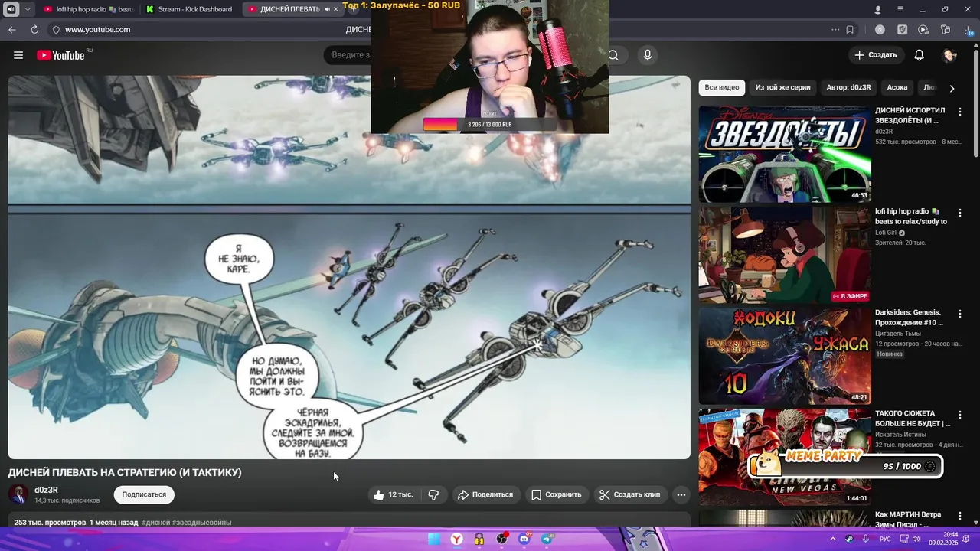The image size is (980, 551).
Task: Dislike the video with thumbs down
Action: (x=433, y=494)
